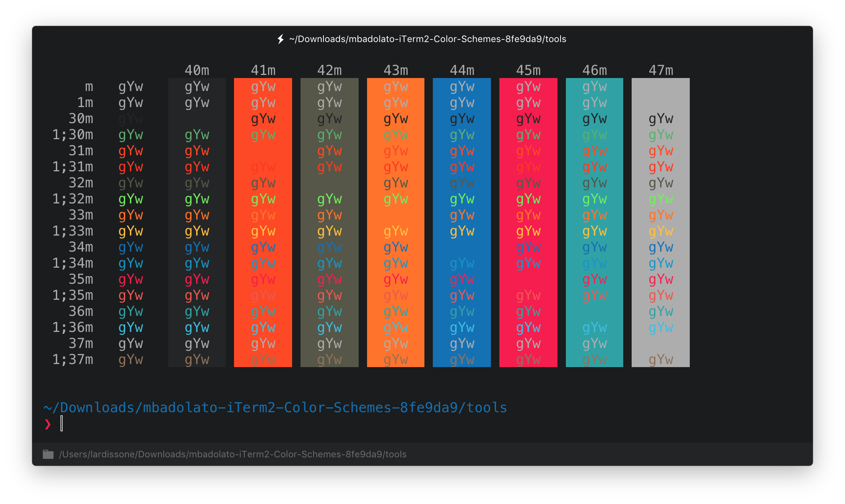The image size is (845, 504).
Task: Click the 1;30m row label
Action: click(x=73, y=135)
